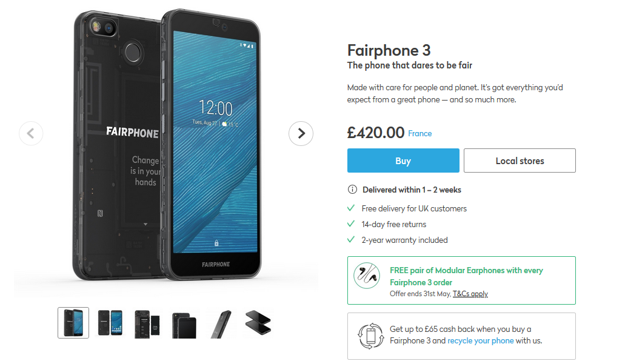Click the green FREE Modular Earphones offer text
The height and width of the screenshot is (364, 625).
coord(466,276)
